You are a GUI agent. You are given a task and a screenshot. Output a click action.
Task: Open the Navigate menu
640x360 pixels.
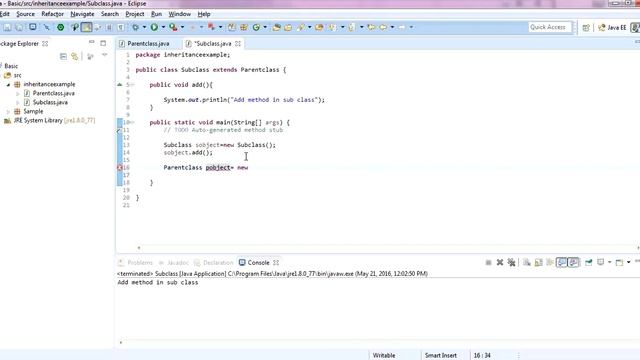point(82,14)
